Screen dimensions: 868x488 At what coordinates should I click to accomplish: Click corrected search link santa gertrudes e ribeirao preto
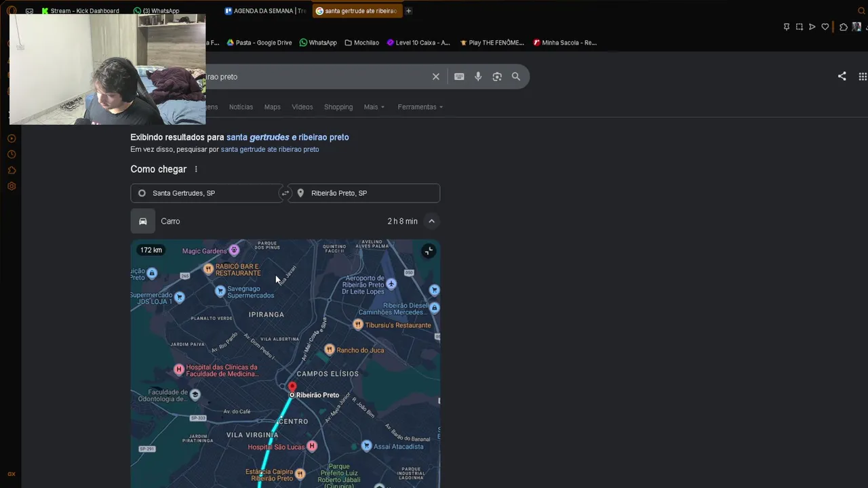point(288,137)
